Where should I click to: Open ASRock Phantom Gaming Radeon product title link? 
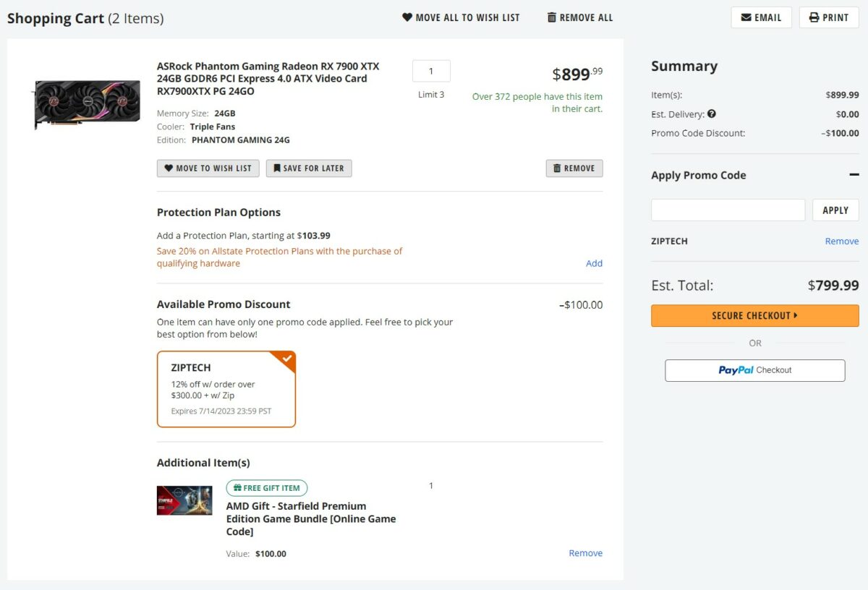click(268, 79)
